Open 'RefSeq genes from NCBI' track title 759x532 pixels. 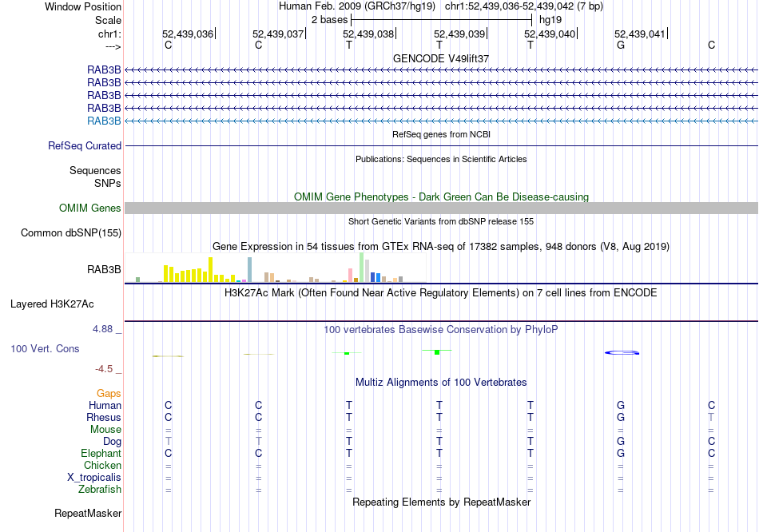(x=441, y=134)
